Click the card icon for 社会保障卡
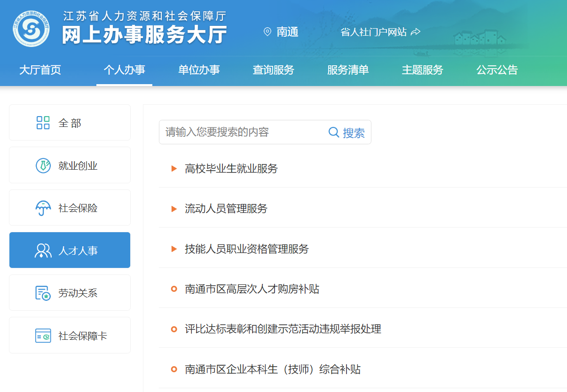 point(43,336)
